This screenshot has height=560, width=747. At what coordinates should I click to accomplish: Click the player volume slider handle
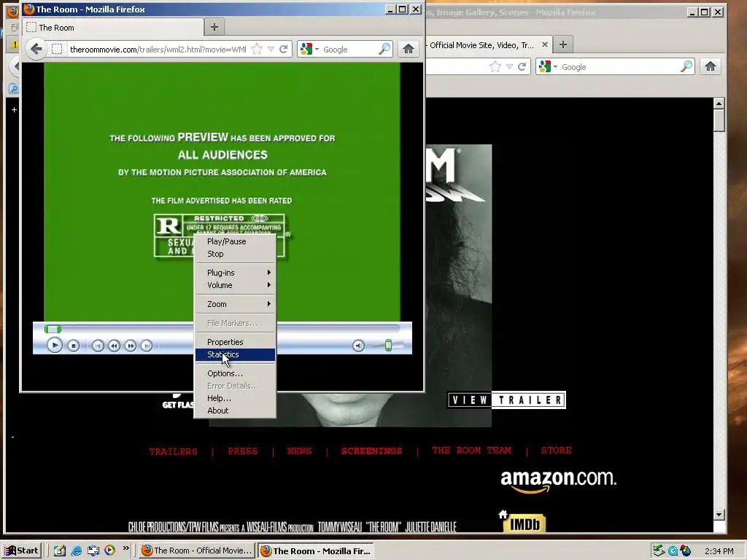click(x=388, y=345)
